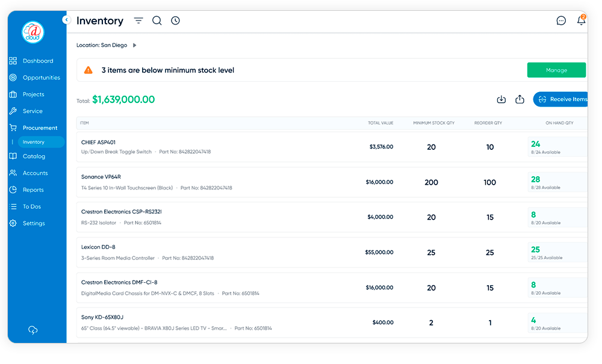
Task: Click the Projects briefcase icon
Action: click(x=13, y=94)
